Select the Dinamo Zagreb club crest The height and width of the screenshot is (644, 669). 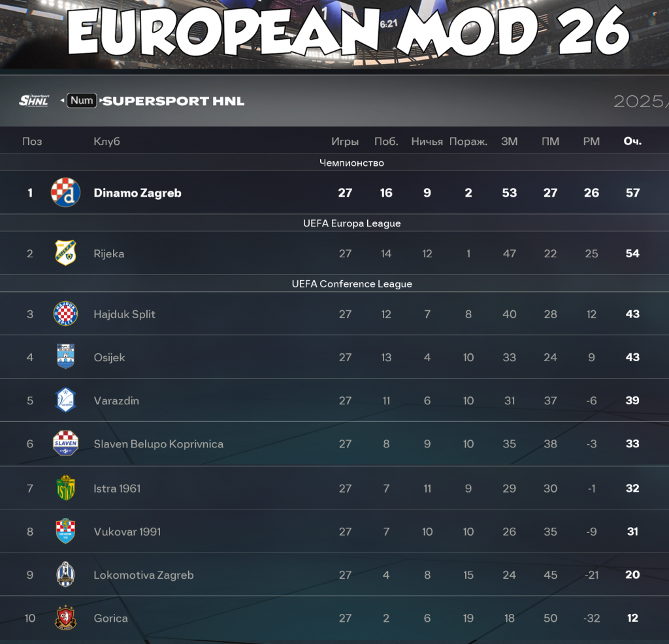65,193
